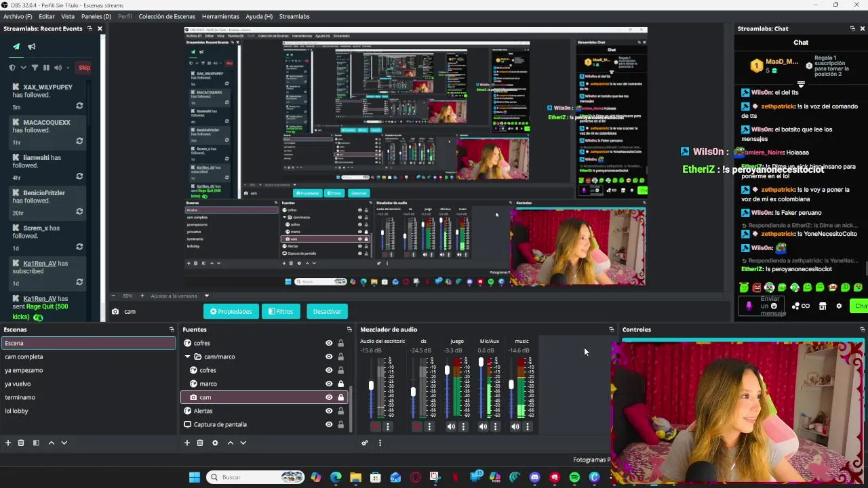Click the shield safety icon in Recent Events
Viewport: 868px width, 488px height.
[12, 68]
